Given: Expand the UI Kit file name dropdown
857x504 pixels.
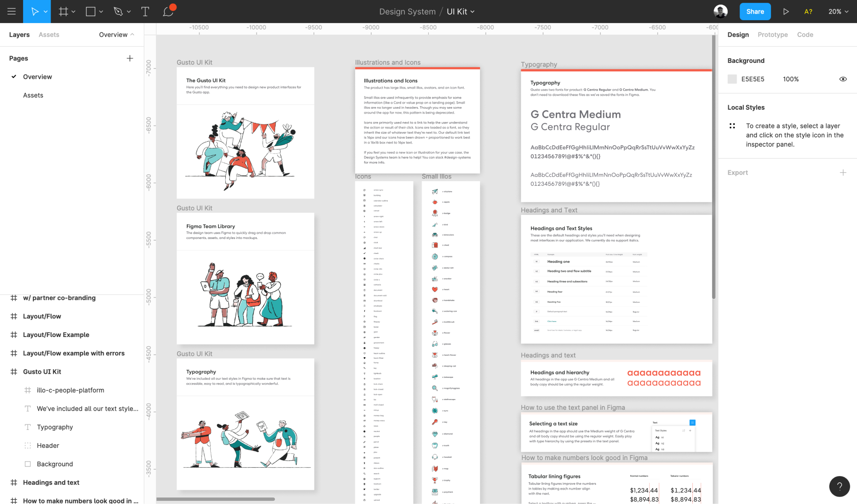Looking at the screenshot, I should click(472, 12).
